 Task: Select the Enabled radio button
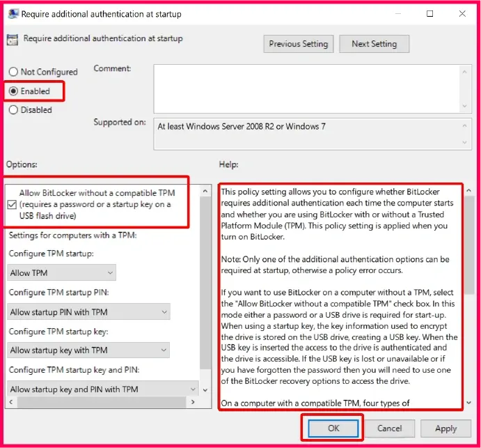pos(13,91)
